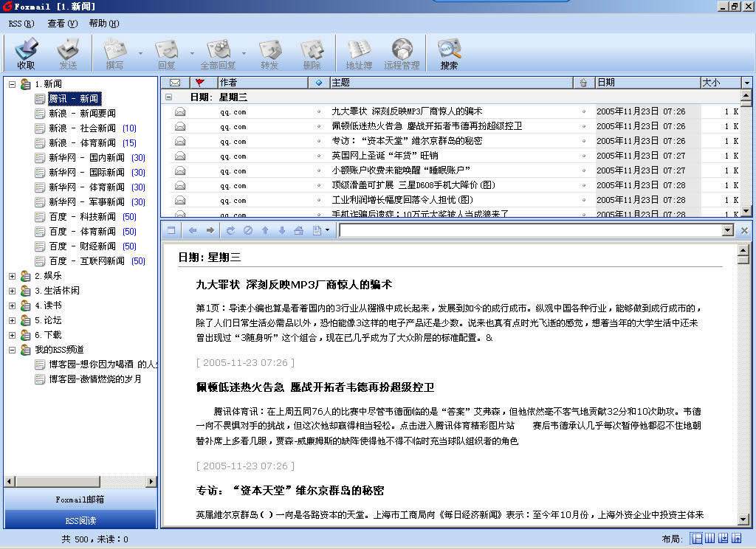756x549 pixels.
Task: Click the folder tree horizontal scrollbar
Action: click(x=80, y=481)
